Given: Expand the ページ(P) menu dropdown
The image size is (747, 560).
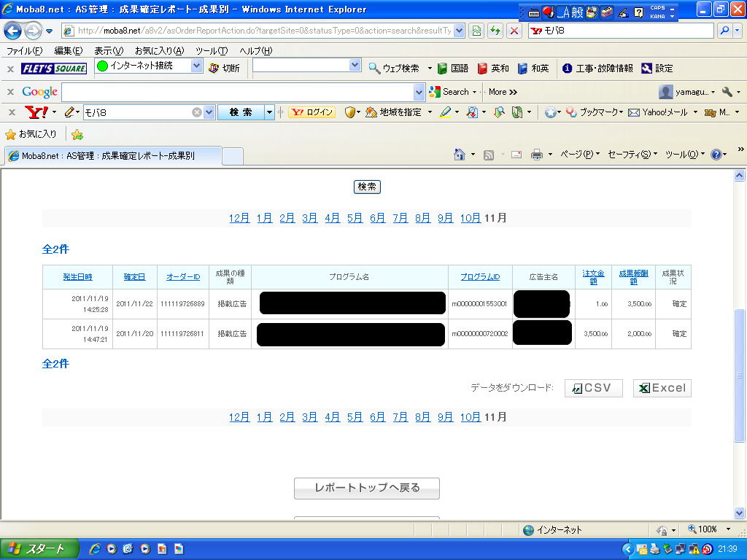Looking at the screenshot, I should [597, 154].
